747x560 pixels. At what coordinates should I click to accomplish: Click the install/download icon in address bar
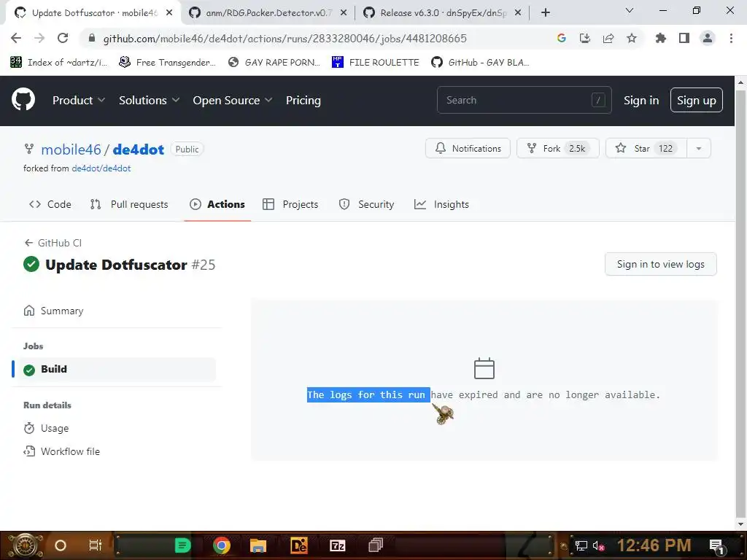pos(584,38)
